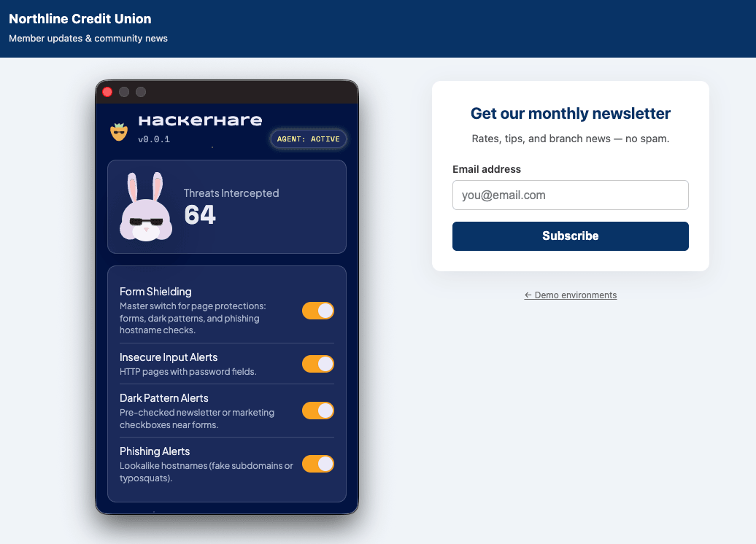Click the Form Shielding label
This screenshot has width=756, height=544.
click(x=155, y=292)
